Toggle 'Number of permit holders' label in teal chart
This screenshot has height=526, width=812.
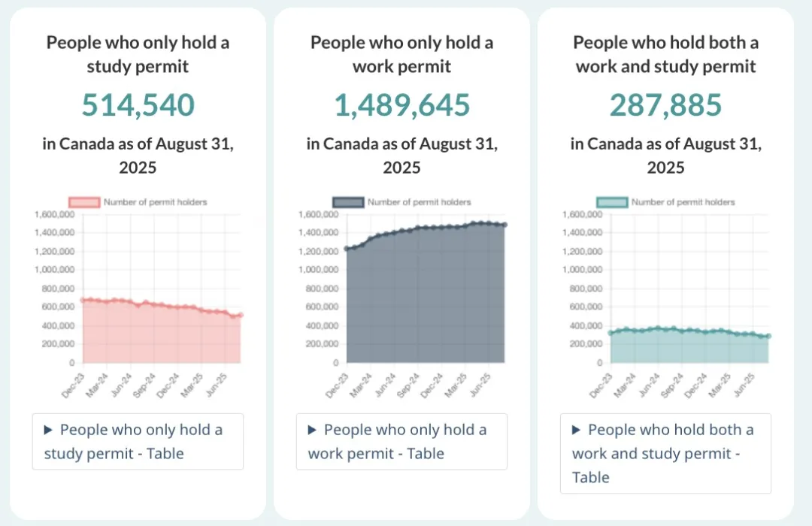[683, 202]
